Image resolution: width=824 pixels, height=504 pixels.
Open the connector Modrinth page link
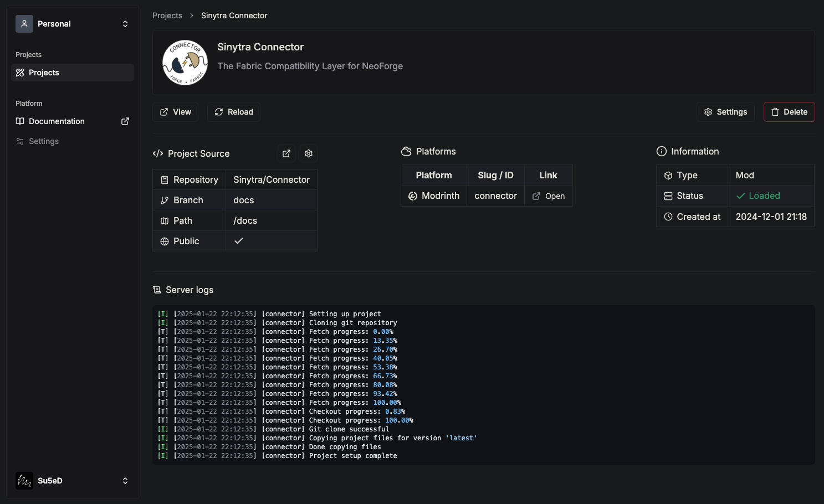548,196
